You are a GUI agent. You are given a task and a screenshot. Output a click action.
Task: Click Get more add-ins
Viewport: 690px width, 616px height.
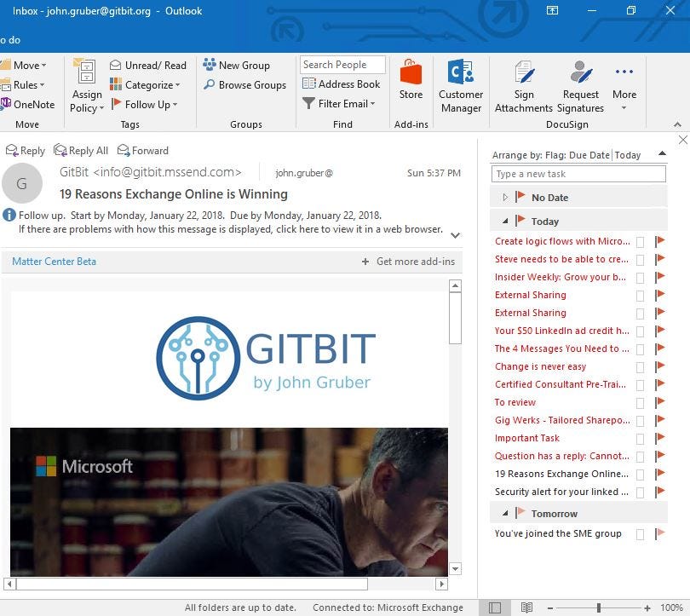click(416, 262)
